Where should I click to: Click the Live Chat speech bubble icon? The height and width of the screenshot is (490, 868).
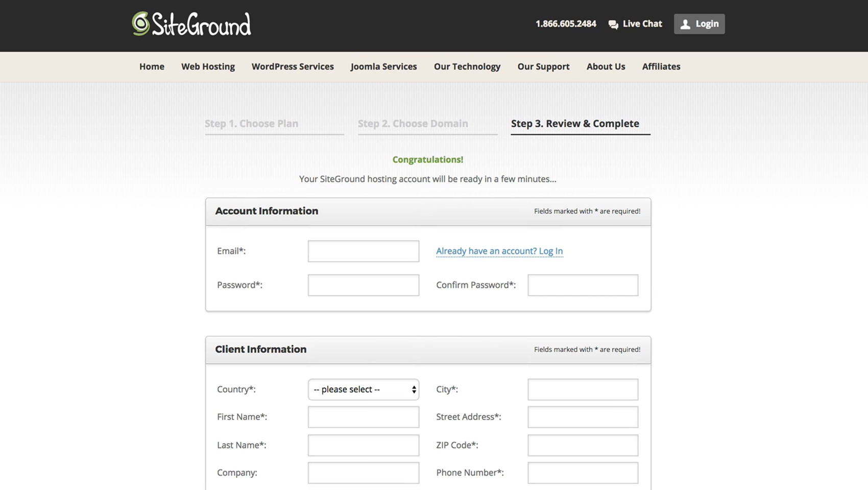(613, 24)
